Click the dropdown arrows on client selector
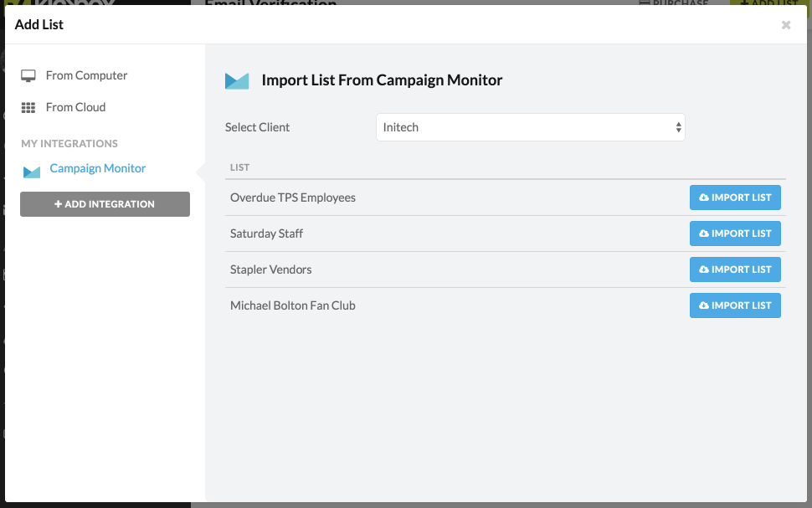The width and height of the screenshot is (812, 508). point(678,127)
